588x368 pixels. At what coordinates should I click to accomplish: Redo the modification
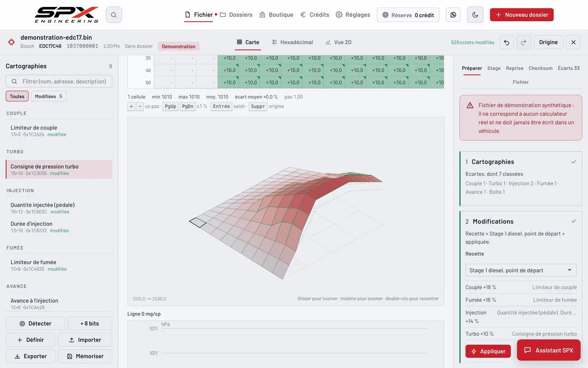click(x=524, y=42)
